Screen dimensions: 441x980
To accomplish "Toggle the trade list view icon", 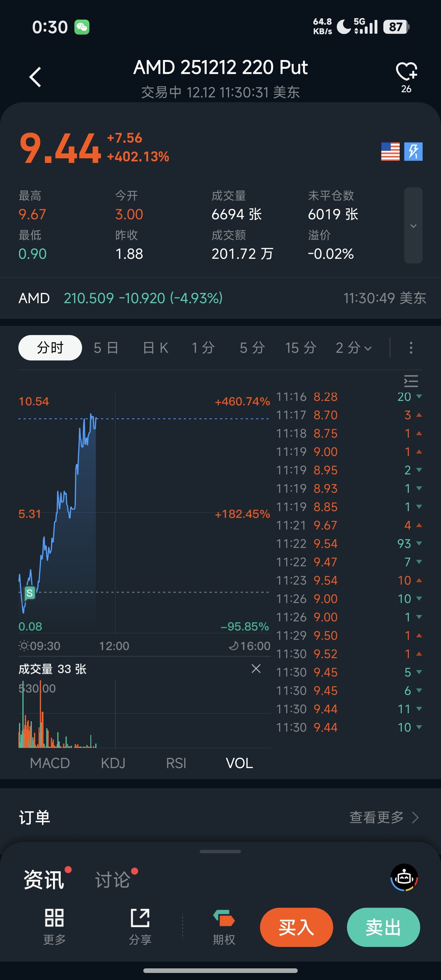I will tap(411, 381).
